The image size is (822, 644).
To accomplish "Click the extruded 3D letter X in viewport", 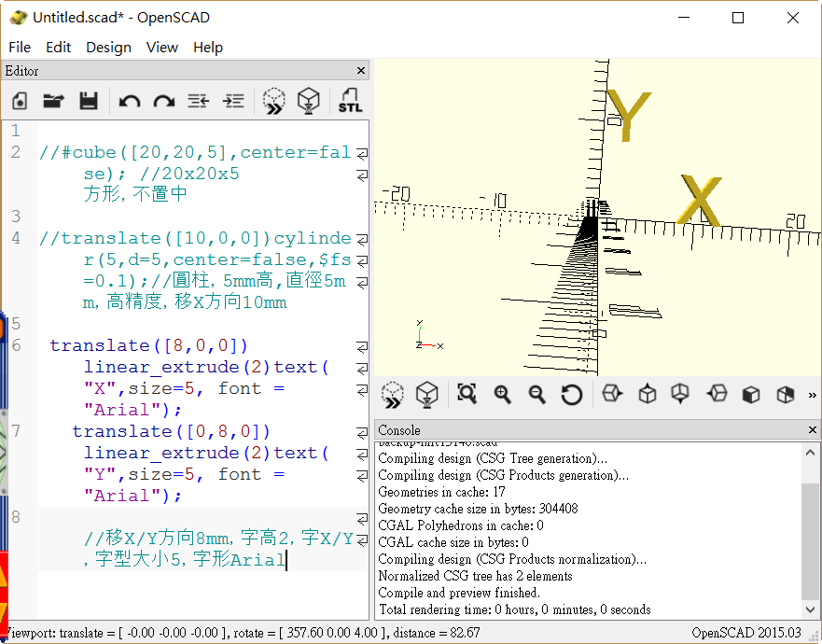I will [x=700, y=200].
